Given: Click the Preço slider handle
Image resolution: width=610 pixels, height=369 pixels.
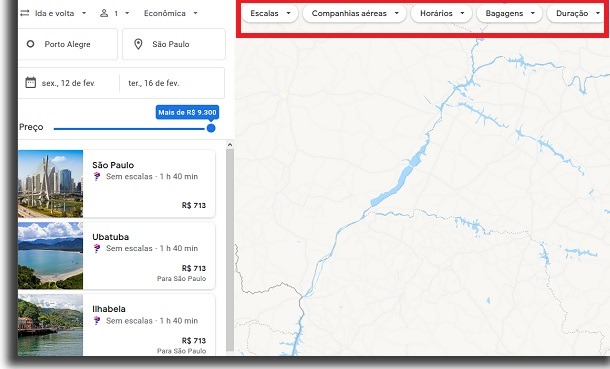Looking at the screenshot, I should [x=211, y=128].
